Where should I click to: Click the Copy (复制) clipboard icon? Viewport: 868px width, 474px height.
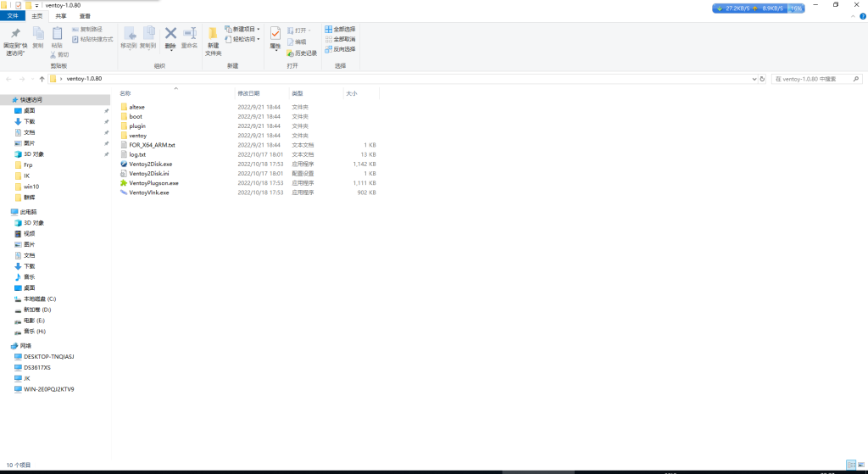pyautogui.click(x=37, y=33)
